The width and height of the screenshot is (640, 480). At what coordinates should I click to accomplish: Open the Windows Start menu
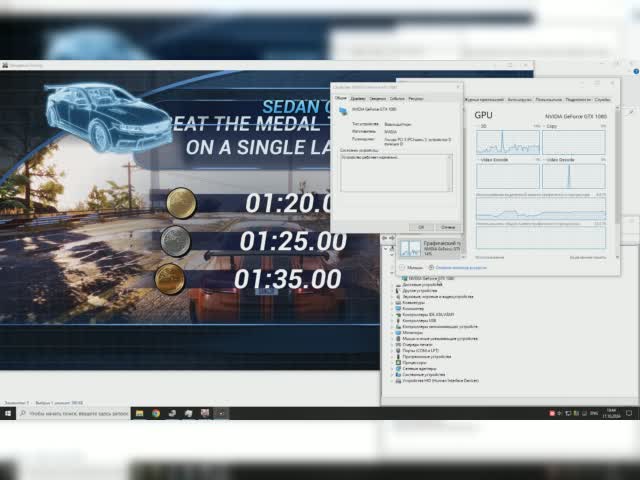click(8, 413)
